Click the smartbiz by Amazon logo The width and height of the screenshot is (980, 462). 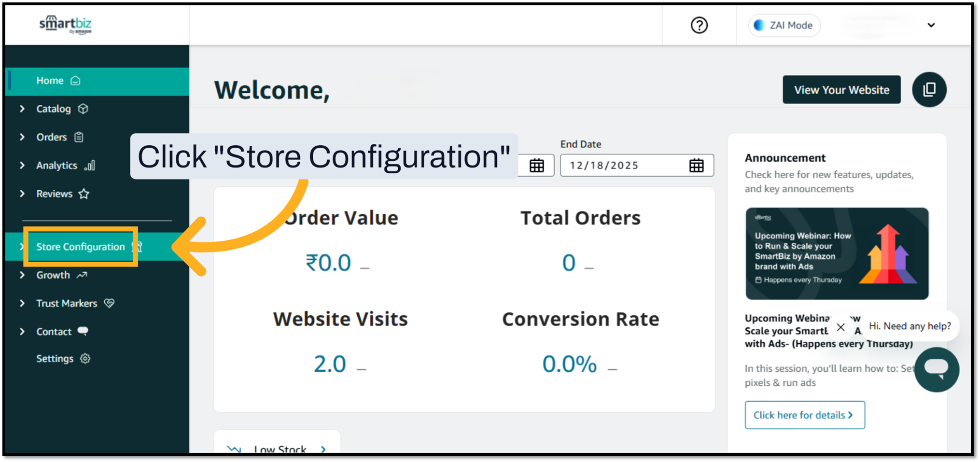(66, 25)
